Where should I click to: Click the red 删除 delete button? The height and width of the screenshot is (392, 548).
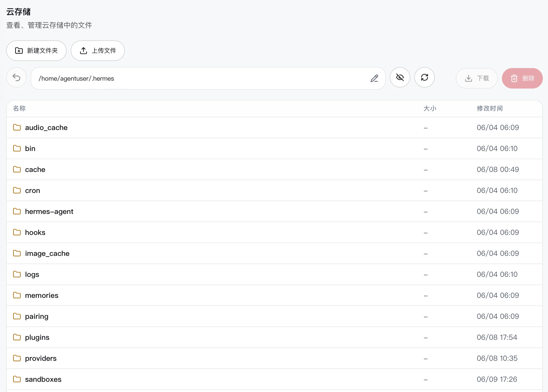coord(522,78)
